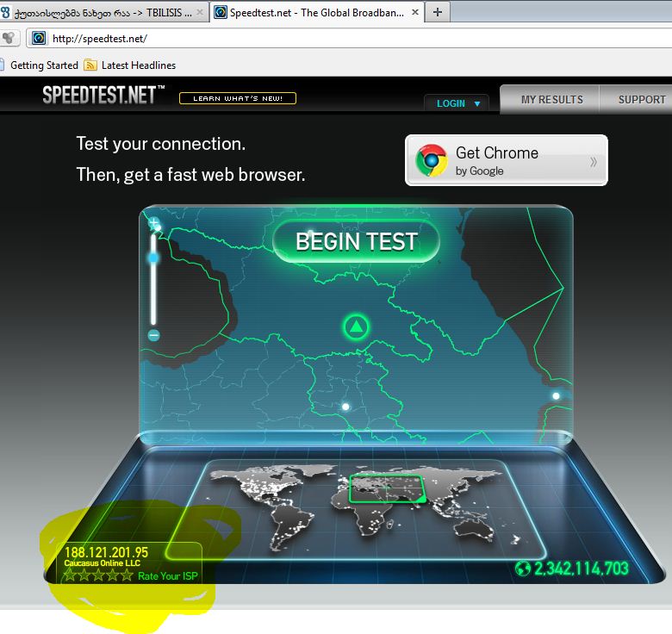
Task: Click the BEGIN TEST button
Action: tap(356, 241)
